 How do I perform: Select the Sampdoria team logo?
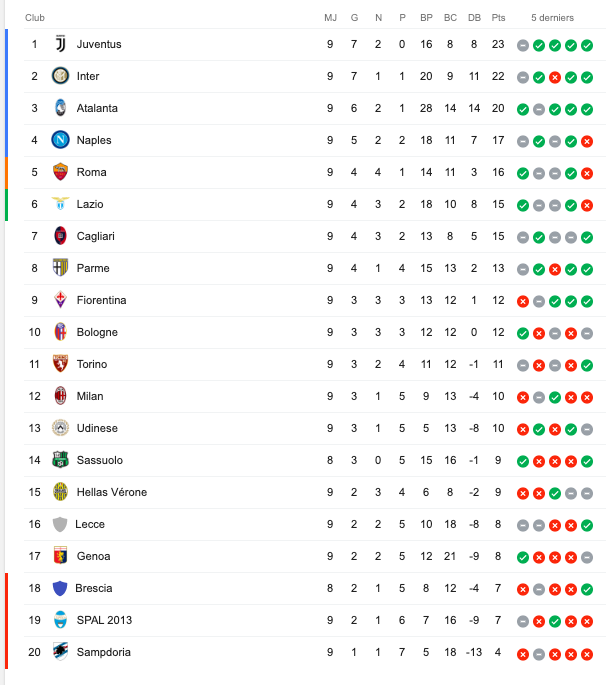pos(61,652)
